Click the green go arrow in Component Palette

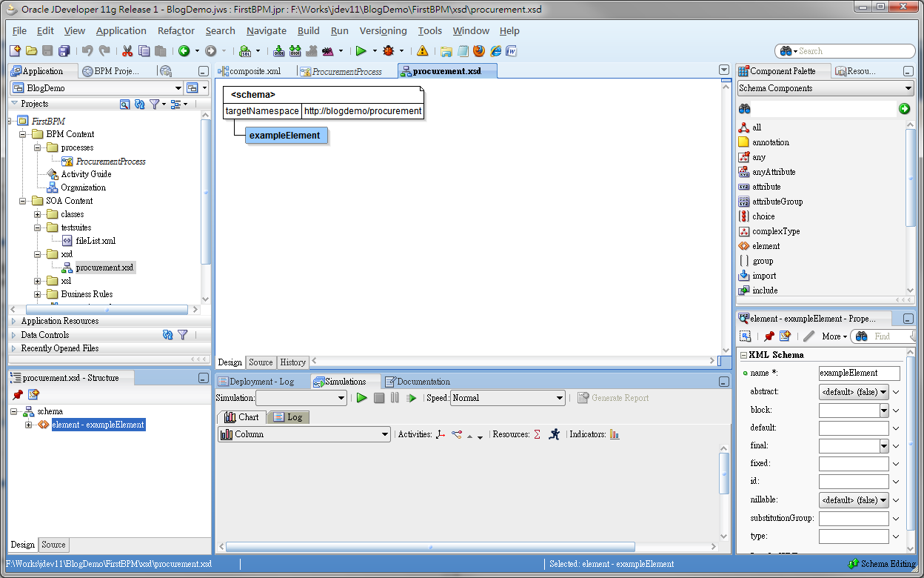click(x=904, y=109)
